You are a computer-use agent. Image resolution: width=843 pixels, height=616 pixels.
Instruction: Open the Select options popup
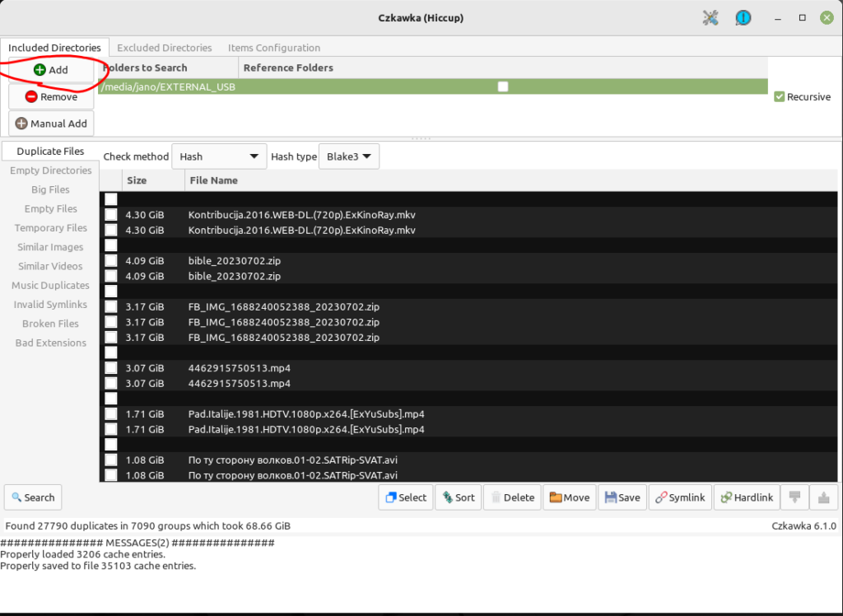tap(405, 497)
